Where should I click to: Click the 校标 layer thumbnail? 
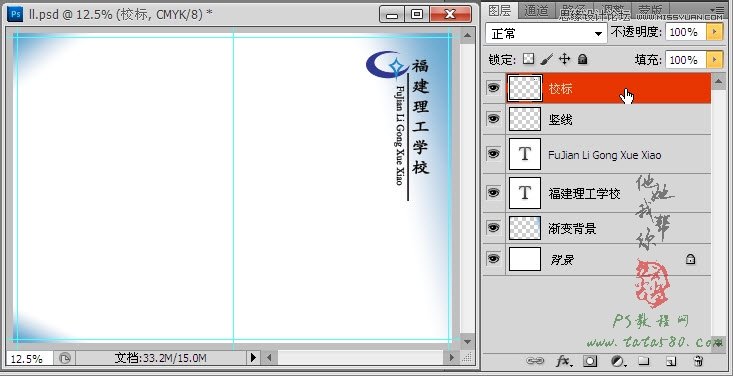coord(525,88)
